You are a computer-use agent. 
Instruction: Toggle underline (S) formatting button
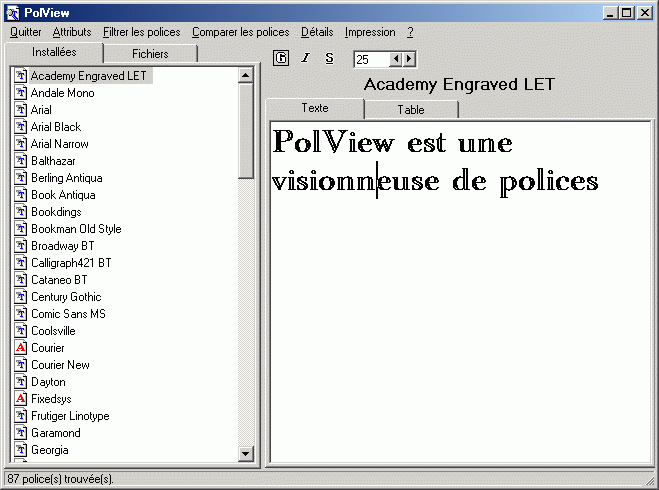[330, 58]
